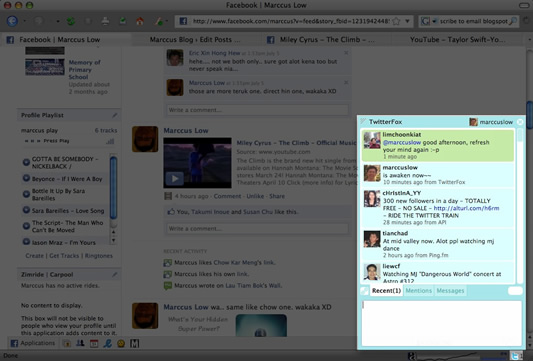Click the playlist scroll down arrow
The image size is (533, 361).
pyautogui.click(x=114, y=240)
